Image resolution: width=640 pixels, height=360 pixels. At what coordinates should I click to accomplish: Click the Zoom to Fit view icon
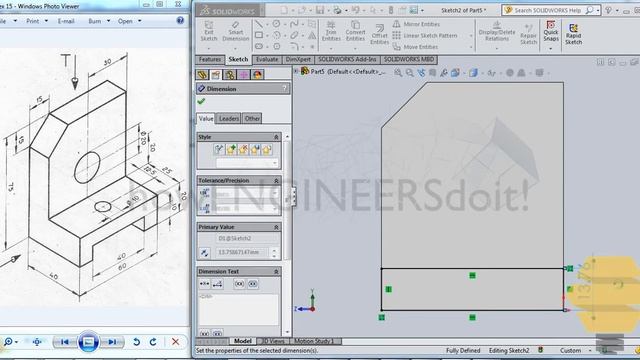pos(398,73)
